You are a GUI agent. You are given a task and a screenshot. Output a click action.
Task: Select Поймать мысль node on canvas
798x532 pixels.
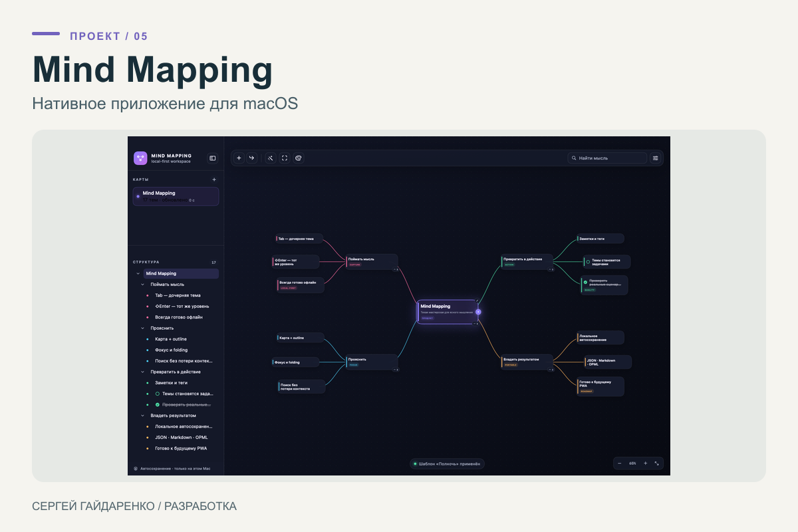pyautogui.click(x=372, y=261)
